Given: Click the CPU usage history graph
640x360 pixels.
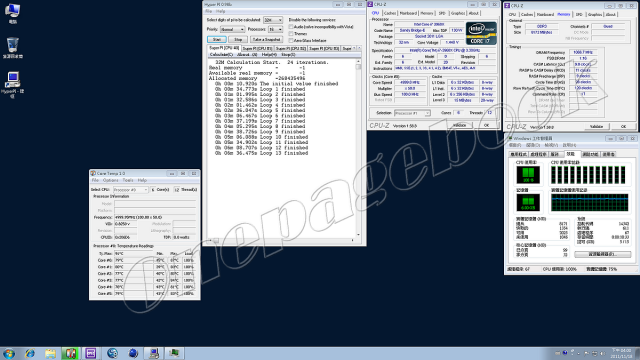Looking at the screenshot, I should pos(588,175).
